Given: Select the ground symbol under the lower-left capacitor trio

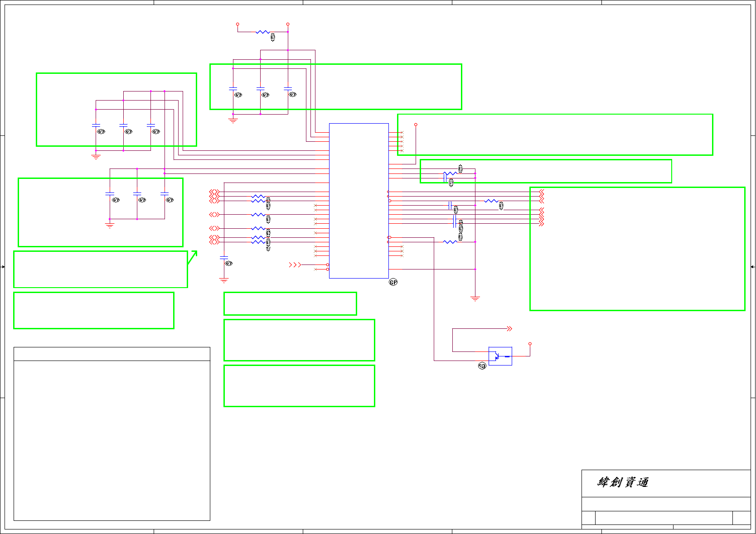Looking at the screenshot, I should click(x=110, y=225).
